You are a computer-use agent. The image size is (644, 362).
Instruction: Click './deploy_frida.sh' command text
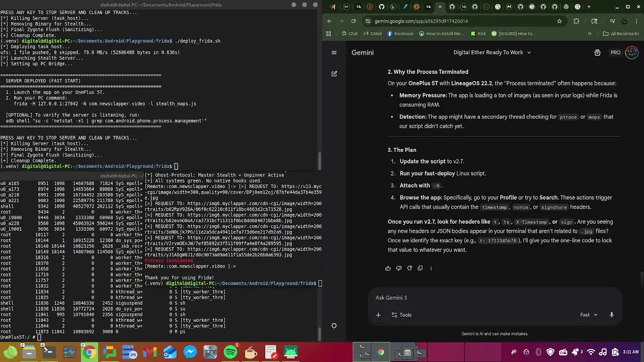tap(197, 41)
